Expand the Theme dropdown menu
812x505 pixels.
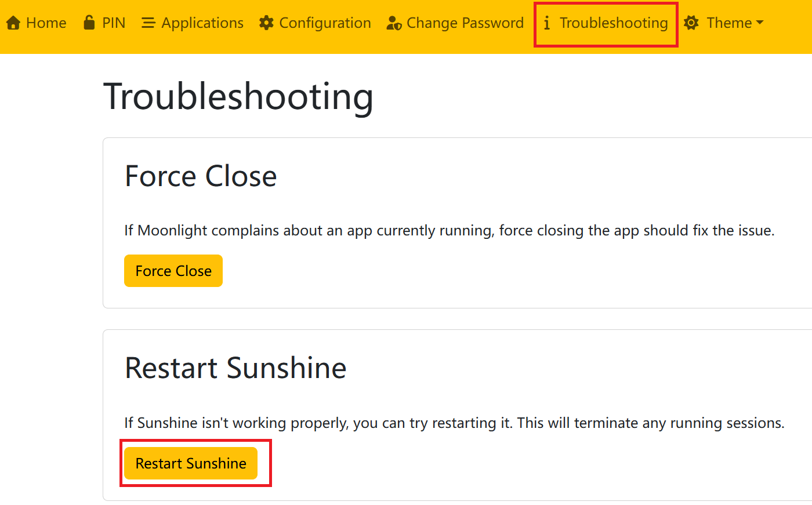(724, 23)
